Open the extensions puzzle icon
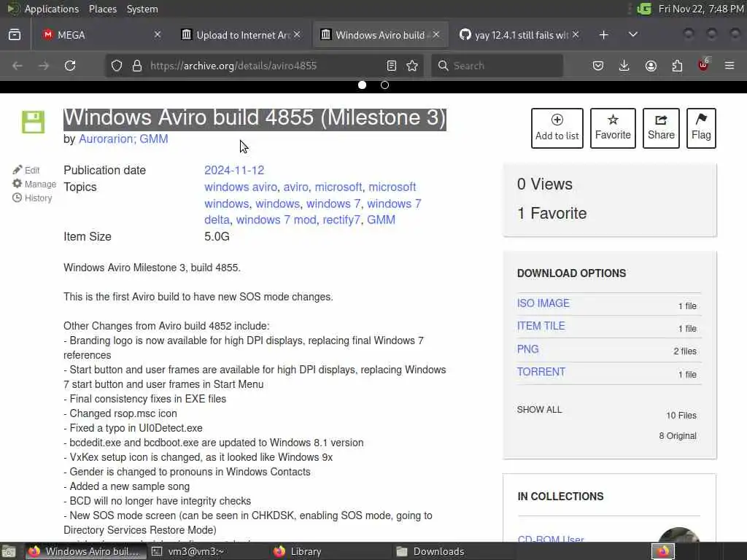The image size is (747, 560). coord(677,66)
